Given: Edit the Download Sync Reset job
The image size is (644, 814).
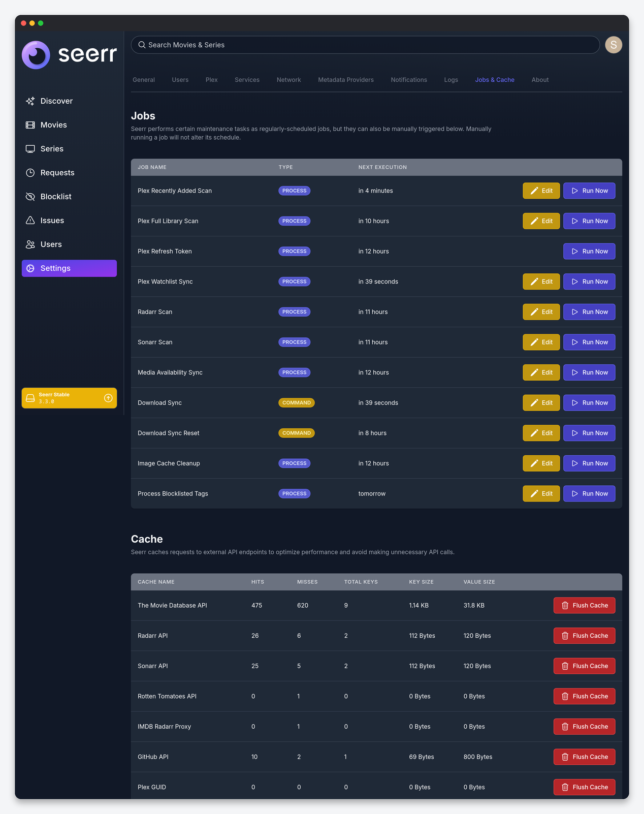Looking at the screenshot, I should click(x=541, y=433).
